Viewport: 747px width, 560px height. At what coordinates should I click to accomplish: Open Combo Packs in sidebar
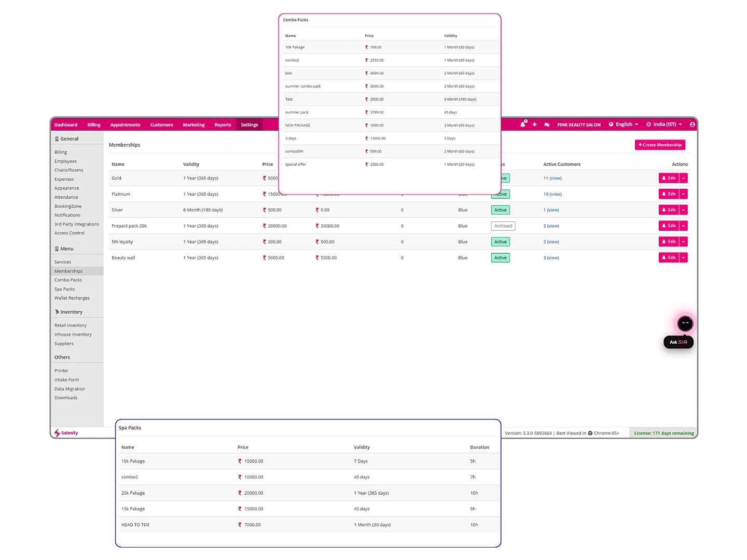point(68,280)
